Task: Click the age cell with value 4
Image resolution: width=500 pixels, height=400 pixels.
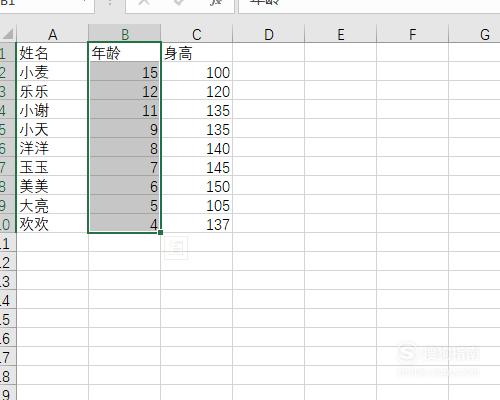Action: tap(125, 224)
